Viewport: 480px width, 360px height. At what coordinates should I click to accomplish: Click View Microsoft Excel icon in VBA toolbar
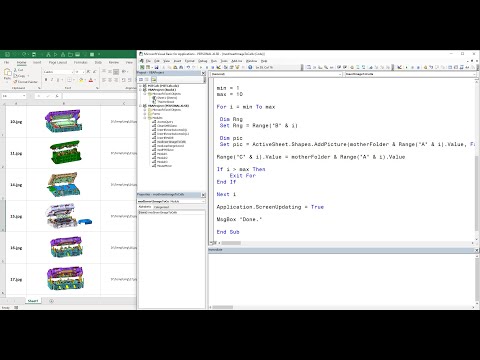coord(142,67)
